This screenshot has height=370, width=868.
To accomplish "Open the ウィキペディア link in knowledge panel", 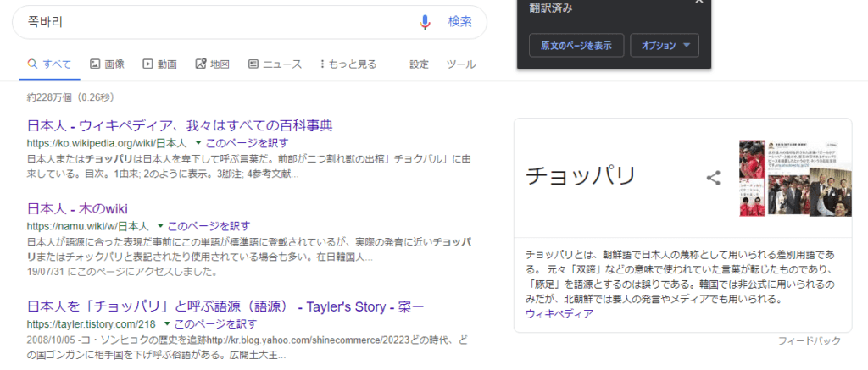I will [559, 313].
